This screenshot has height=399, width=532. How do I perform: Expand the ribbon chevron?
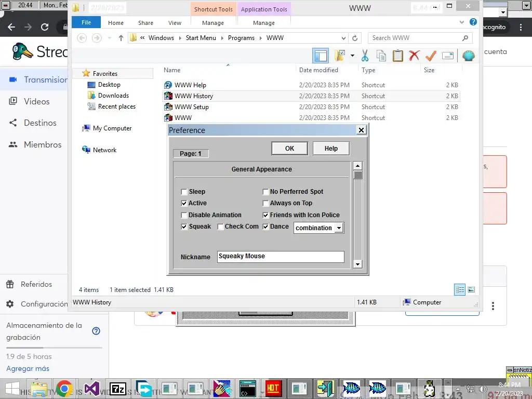tap(461, 22)
